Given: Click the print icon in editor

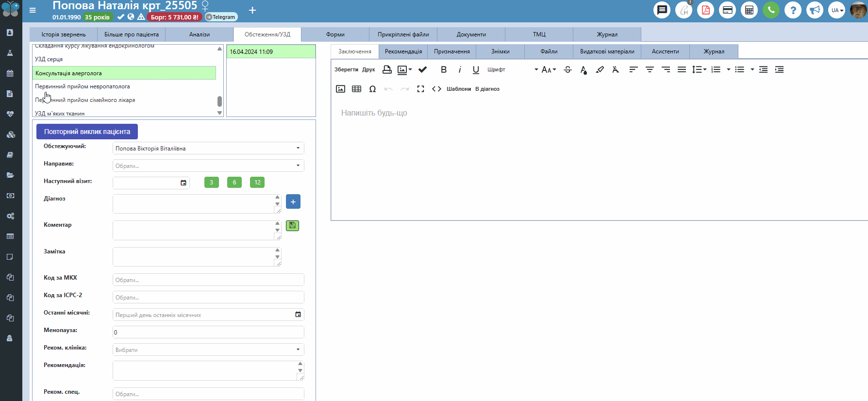Looking at the screenshot, I should 387,69.
